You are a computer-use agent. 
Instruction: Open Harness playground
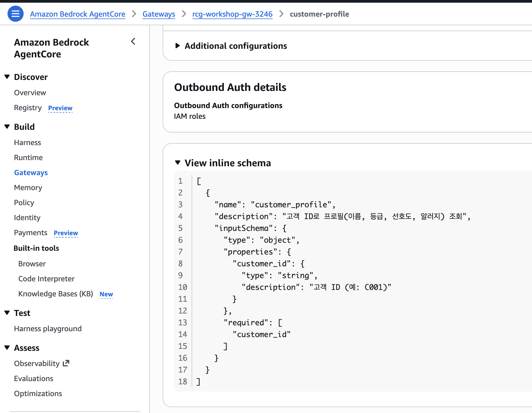pyautogui.click(x=48, y=329)
